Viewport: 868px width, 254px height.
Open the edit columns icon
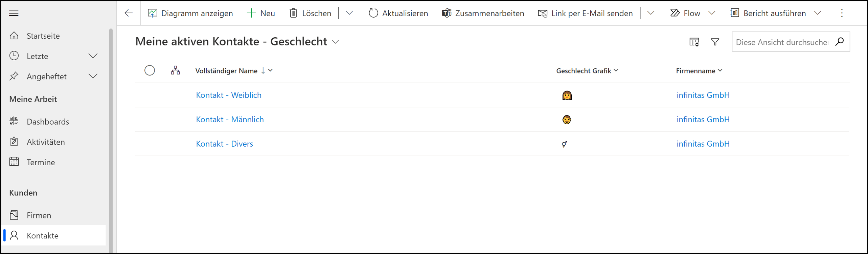(x=694, y=42)
